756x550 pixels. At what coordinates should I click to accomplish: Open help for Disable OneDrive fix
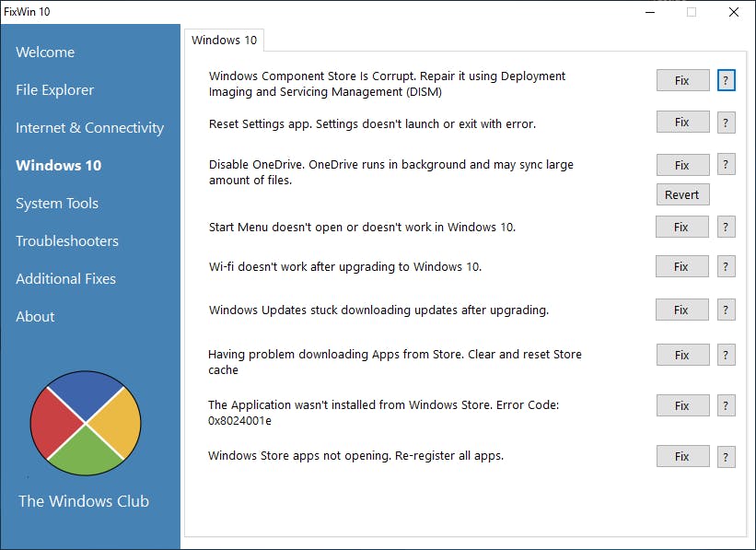[727, 165]
